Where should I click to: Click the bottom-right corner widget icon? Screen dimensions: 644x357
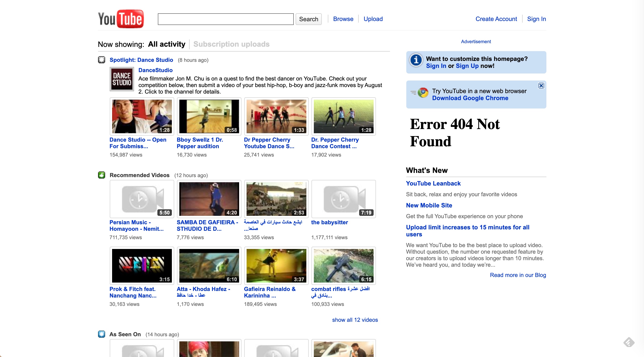point(629,342)
